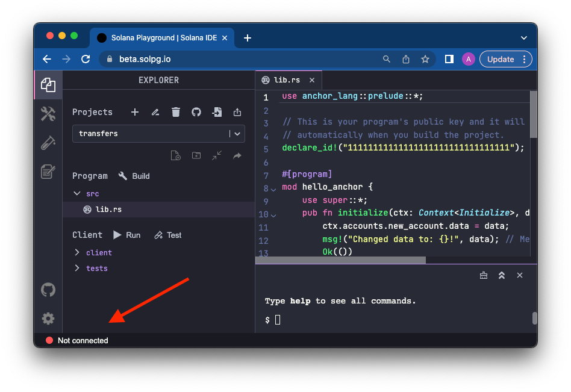The image size is (571, 392).
Task: Open the transfers project dropdown
Action: [x=158, y=134]
